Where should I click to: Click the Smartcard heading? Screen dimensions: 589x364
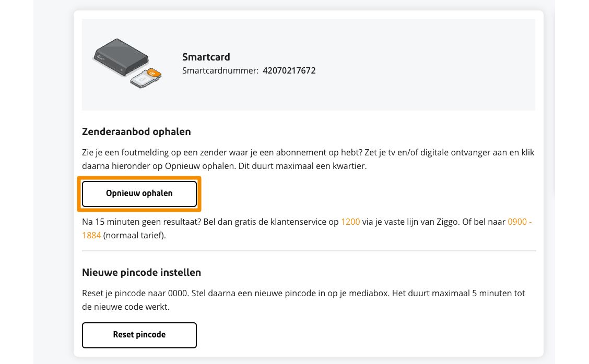coord(206,57)
